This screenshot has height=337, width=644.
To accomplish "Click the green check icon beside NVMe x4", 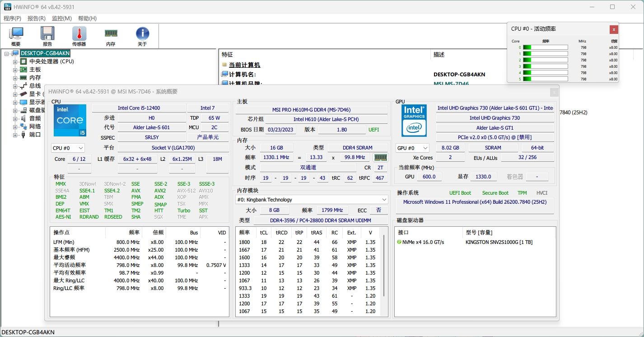I will (x=399, y=242).
